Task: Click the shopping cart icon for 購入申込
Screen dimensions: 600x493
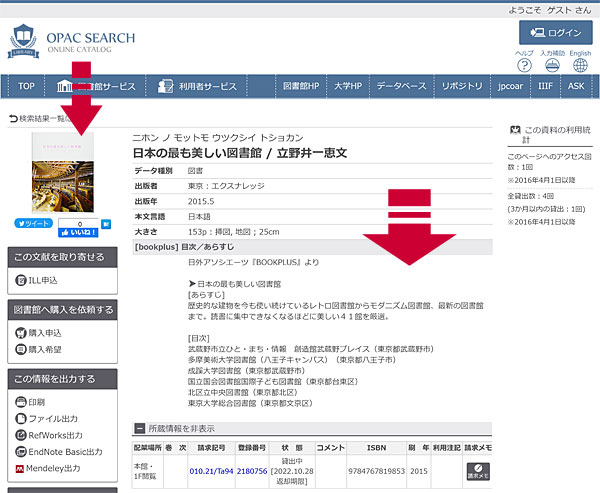Action: (x=21, y=333)
